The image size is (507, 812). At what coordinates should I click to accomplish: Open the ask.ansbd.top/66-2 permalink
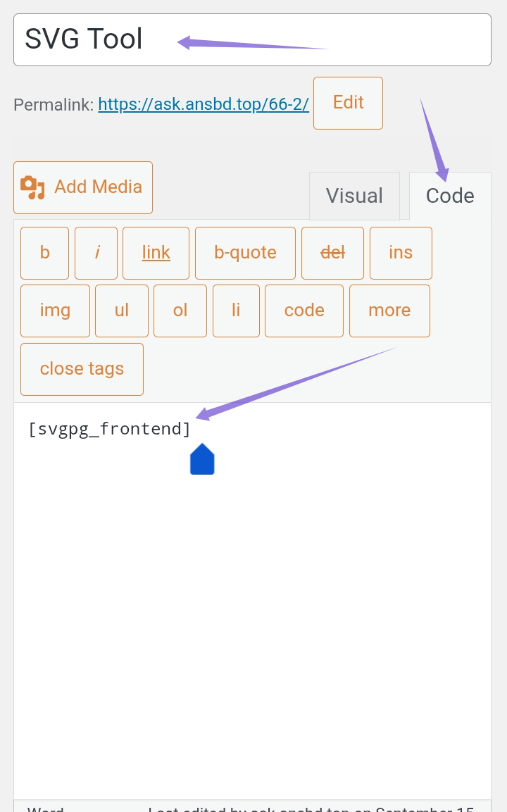click(204, 104)
